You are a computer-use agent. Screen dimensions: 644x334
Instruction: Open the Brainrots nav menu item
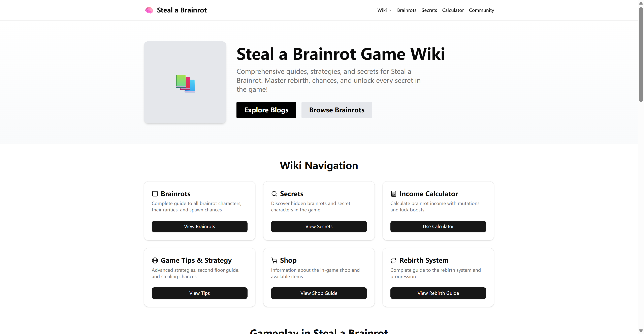[x=407, y=10]
